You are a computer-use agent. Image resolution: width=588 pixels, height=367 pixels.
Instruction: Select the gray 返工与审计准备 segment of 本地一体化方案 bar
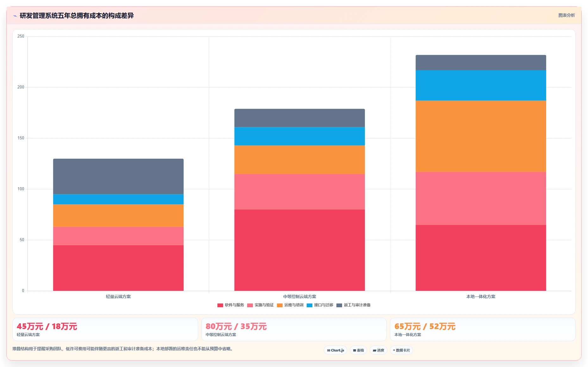coord(481,63)
